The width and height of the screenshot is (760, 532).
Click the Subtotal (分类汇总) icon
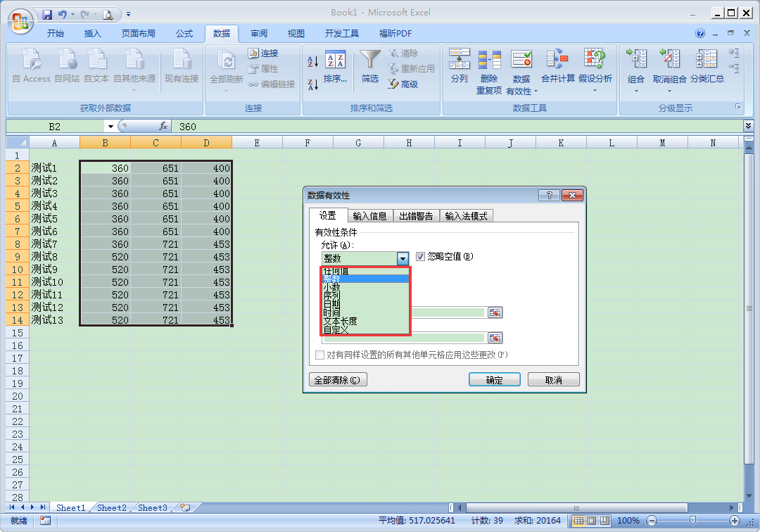point(707,66)
